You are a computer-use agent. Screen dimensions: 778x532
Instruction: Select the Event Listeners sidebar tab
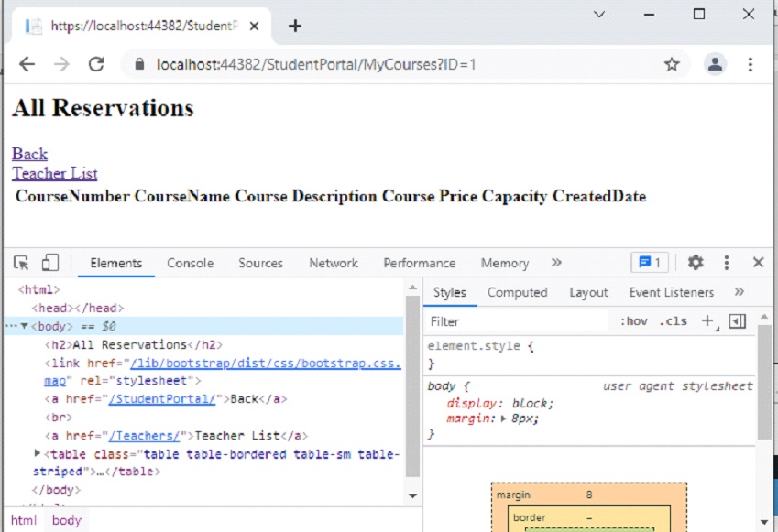point(672,292)
